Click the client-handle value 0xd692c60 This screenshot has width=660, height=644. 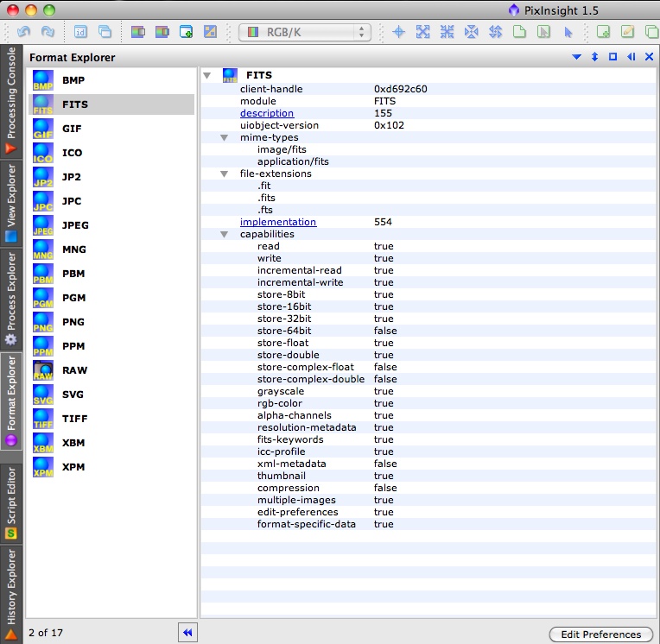[400, 89]
